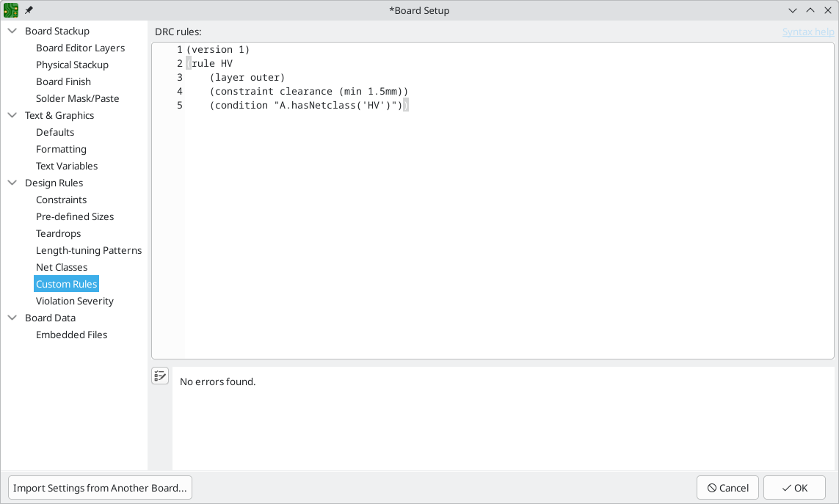The width and height of the screenshot is (839, 504).
Task: Open Solder Mask/Paste settings
Action: pos(77,98)
